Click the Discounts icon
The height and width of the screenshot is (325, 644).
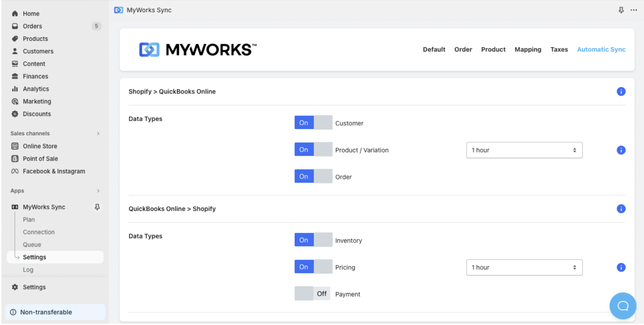coord(14,114)
